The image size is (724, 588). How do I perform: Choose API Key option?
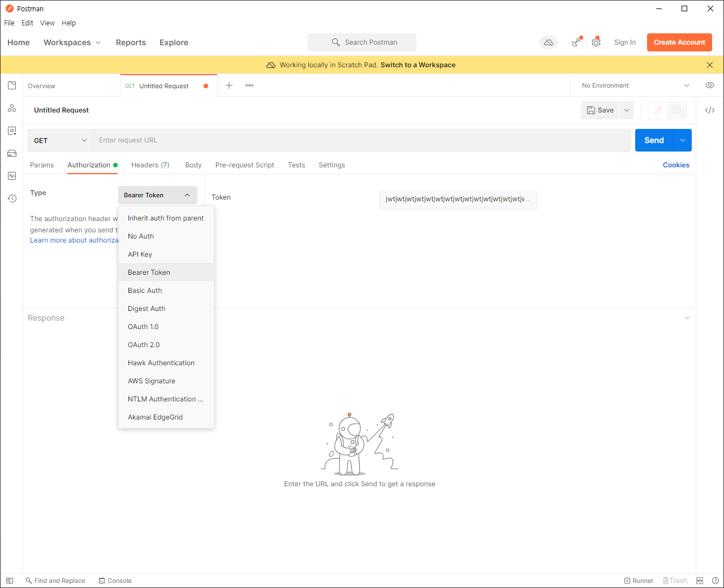[x=166, y=254]
